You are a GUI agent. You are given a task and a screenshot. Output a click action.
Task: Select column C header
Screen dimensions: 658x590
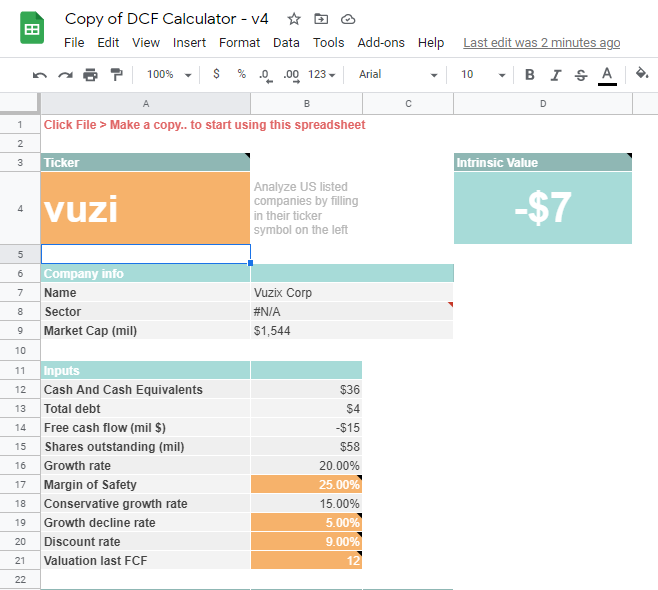(408, 104)
